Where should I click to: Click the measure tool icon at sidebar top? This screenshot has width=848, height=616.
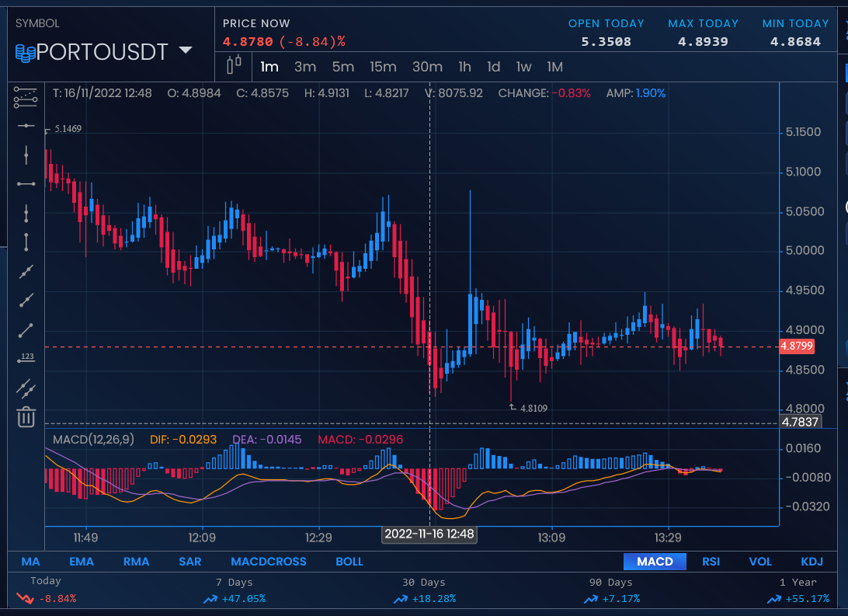[x=26, y=99]
